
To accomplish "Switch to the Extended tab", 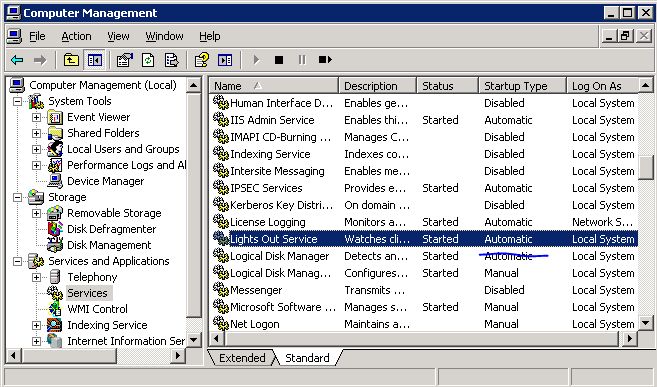I will click(x=242, y=358).
